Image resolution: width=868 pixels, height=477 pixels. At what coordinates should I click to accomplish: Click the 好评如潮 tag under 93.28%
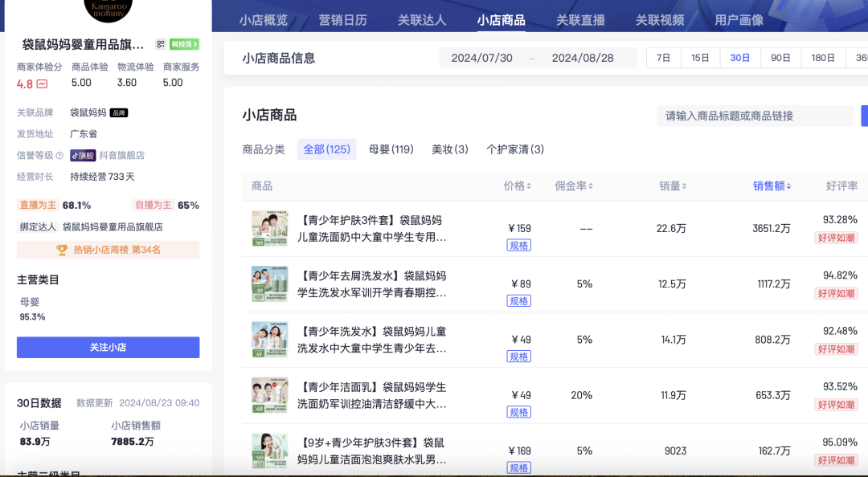[x=836, y=238]
